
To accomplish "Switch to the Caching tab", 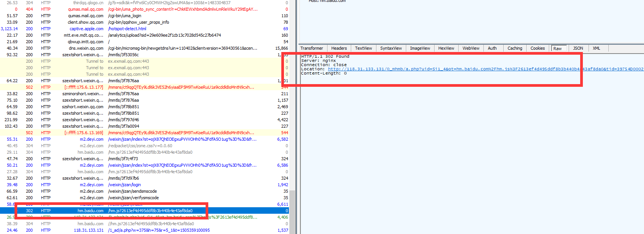I will [515, 48].
